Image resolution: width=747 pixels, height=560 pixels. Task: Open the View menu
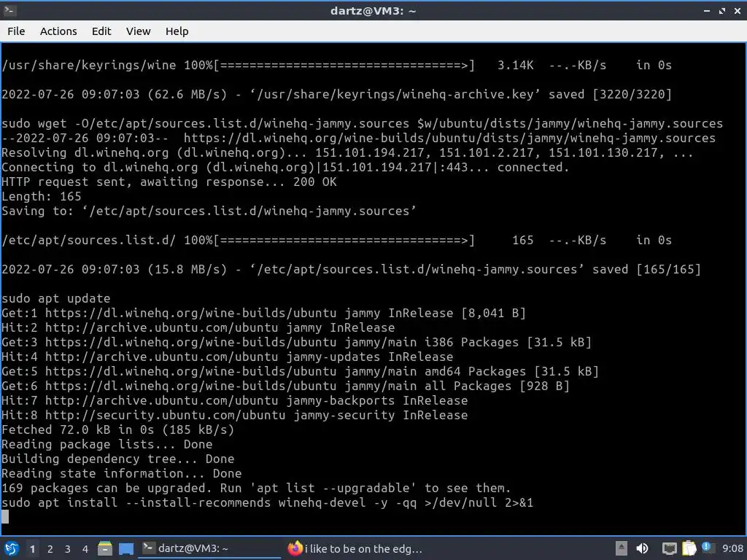138,31
